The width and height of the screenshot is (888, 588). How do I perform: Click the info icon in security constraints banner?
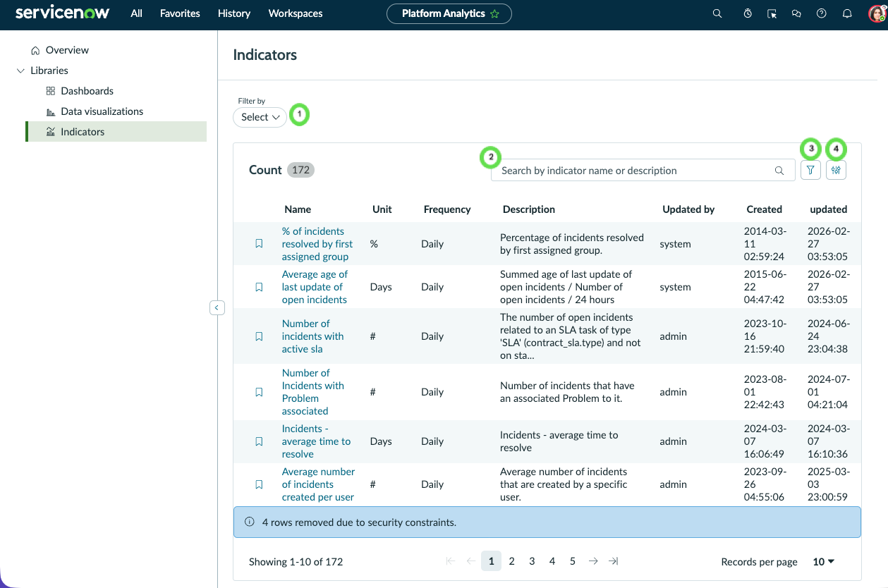point(249,522)
